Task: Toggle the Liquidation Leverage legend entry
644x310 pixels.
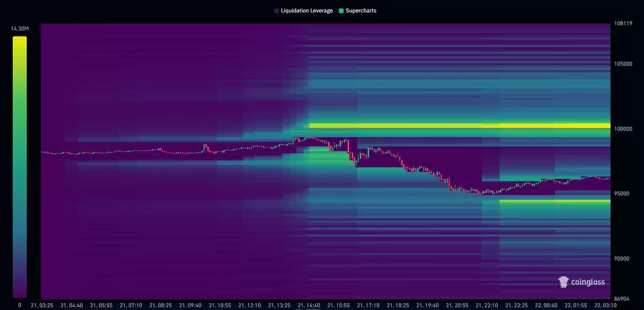Action: click(303, 10)
